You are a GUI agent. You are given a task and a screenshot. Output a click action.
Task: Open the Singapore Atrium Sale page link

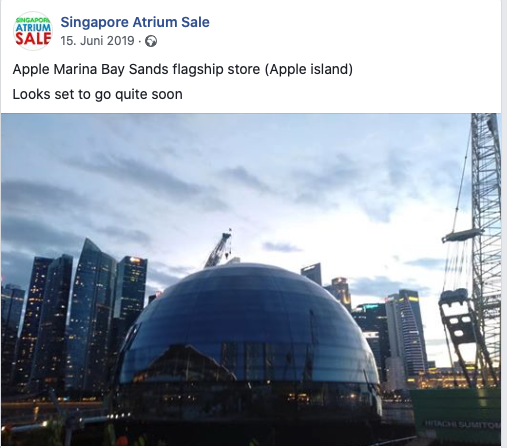135,22
